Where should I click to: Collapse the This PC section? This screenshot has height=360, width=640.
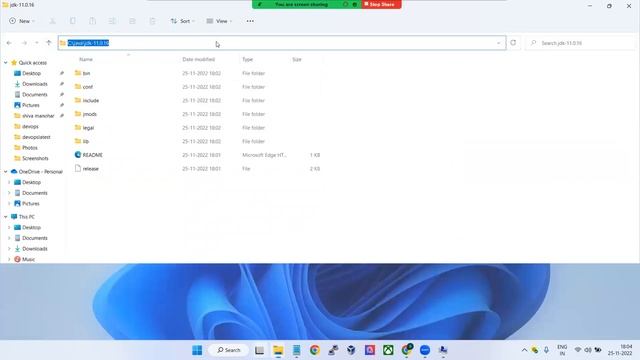click(6, 217)
